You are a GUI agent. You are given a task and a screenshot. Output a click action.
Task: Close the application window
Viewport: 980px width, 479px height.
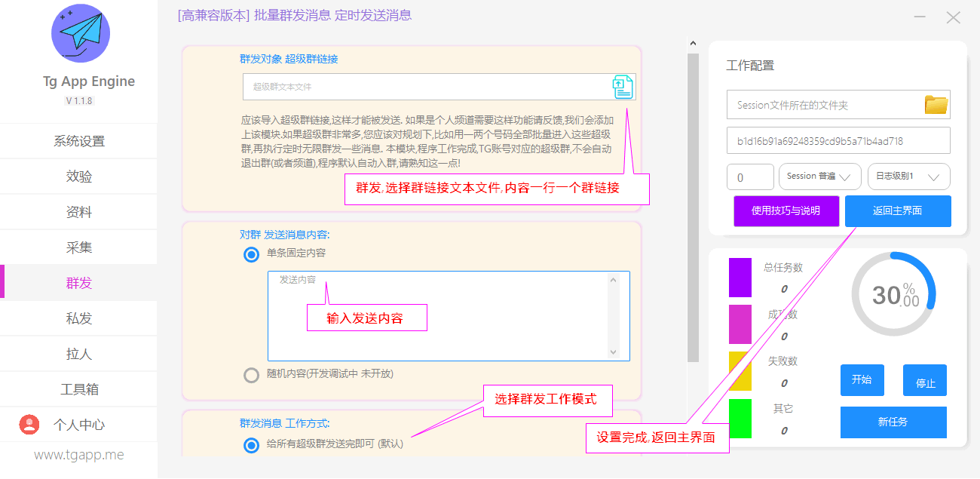954,17
